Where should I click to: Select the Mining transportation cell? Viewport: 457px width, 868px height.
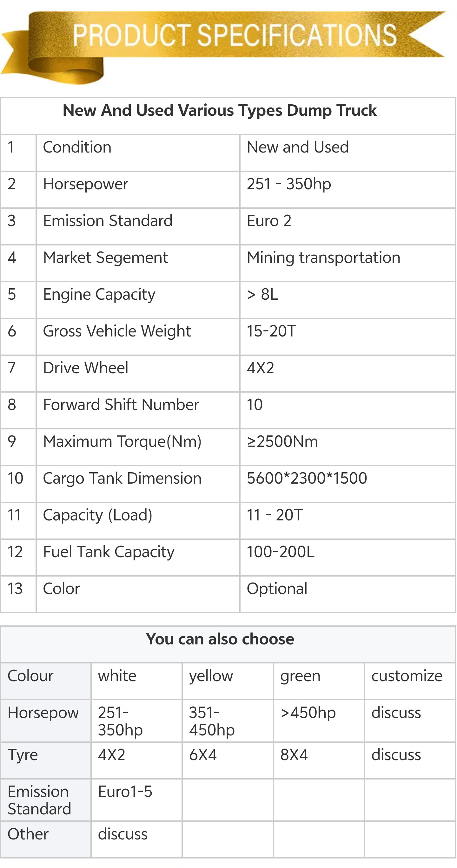tap(348, 263)
